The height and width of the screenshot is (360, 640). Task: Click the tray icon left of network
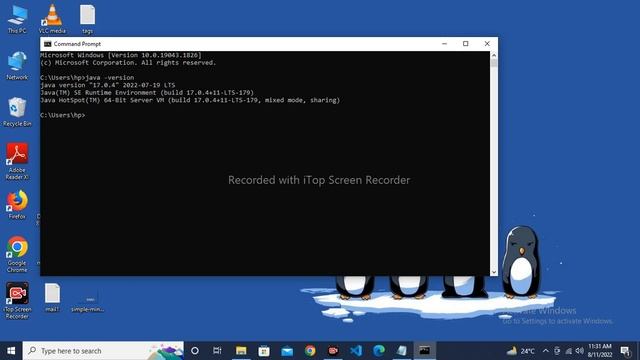pyautogui.click(x=557, y=351)
